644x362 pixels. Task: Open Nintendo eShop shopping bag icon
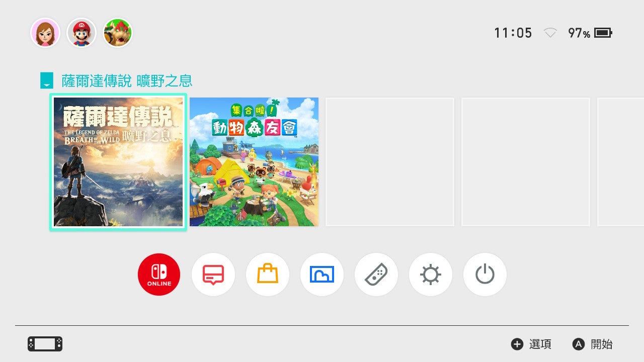click(x=268, y=275)
